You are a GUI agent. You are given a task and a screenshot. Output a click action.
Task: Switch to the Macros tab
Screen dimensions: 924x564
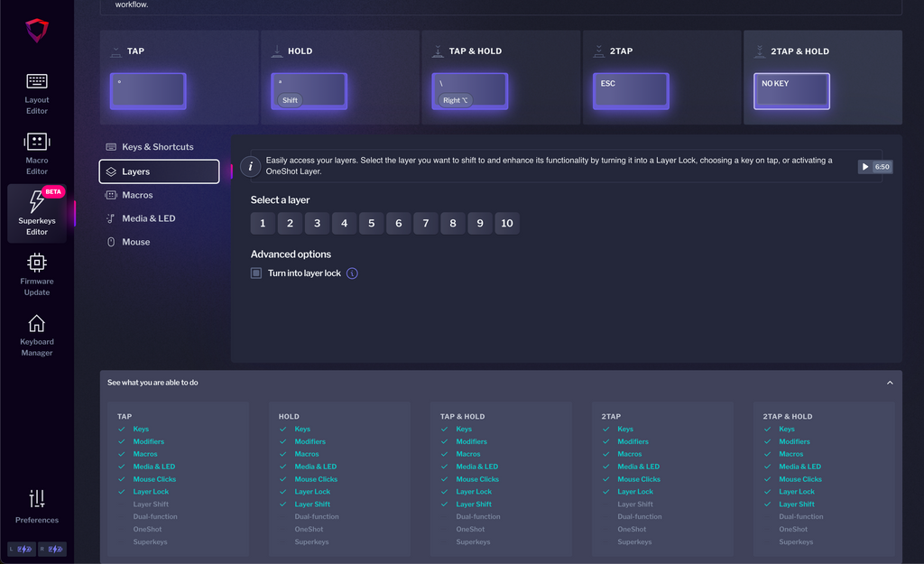point(137,195)
